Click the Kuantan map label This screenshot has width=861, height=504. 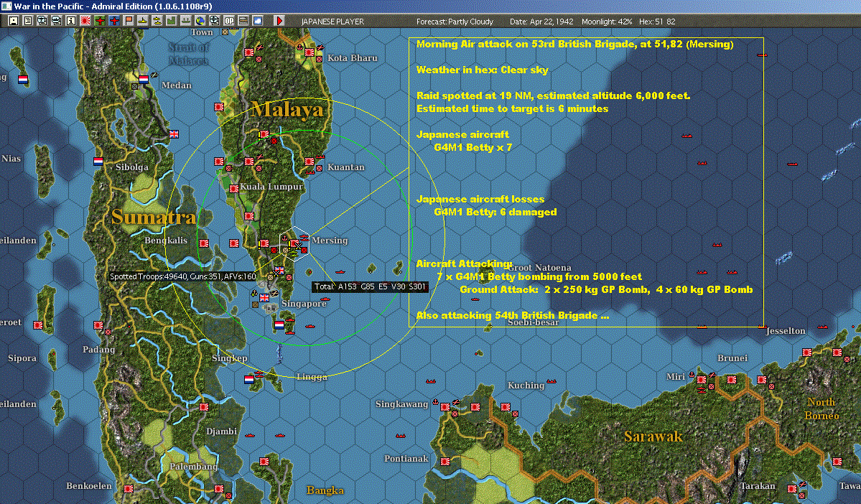(346, 167)
